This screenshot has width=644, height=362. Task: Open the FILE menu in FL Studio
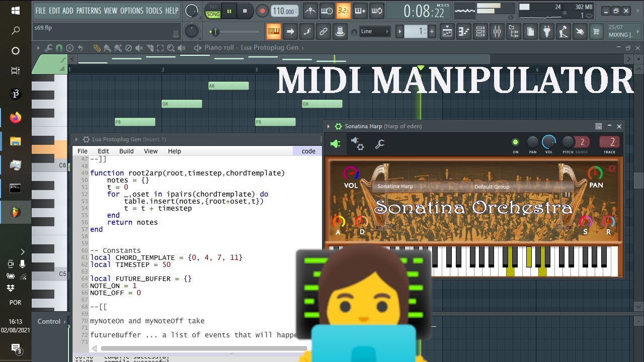point(41,11)
